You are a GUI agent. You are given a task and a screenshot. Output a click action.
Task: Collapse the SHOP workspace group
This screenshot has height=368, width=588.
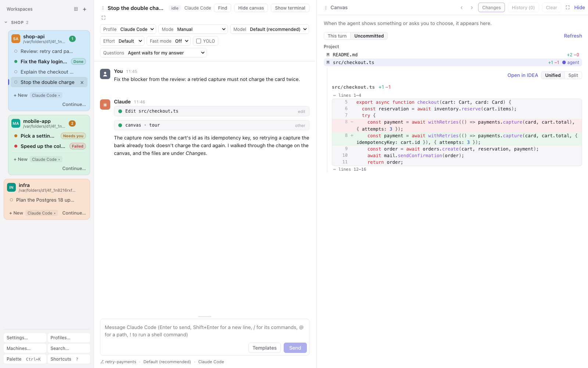pos(6,22)
